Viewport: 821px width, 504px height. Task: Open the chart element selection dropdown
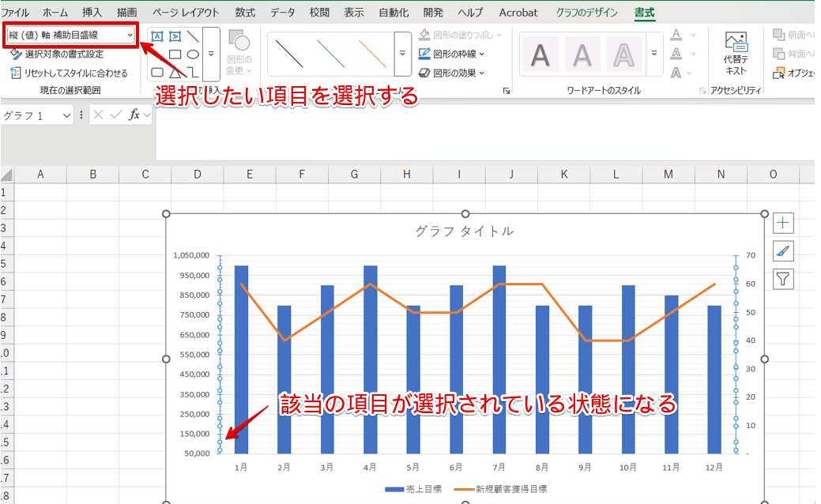pyautogui.click(x=130, y=36)
